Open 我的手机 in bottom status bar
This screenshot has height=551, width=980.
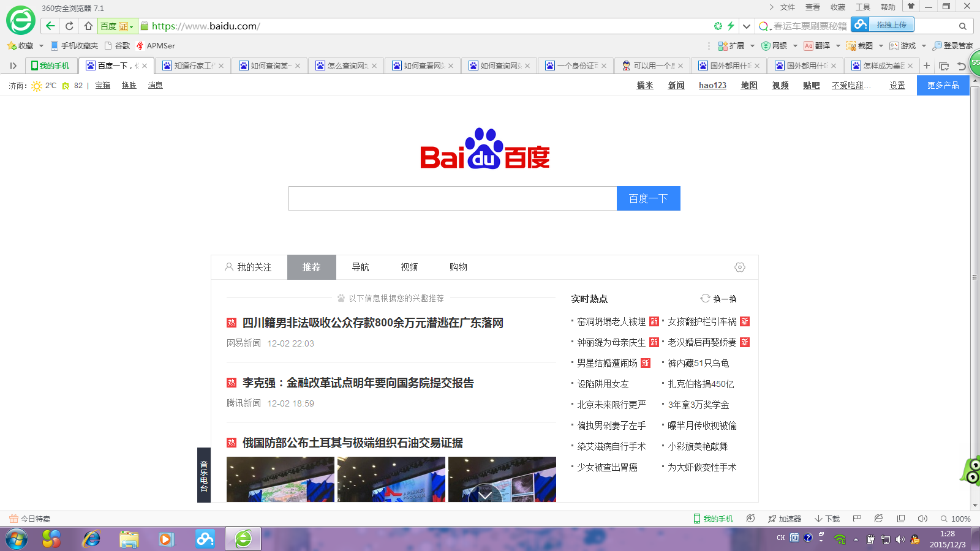pyautogui.click(x=713, y=519)
